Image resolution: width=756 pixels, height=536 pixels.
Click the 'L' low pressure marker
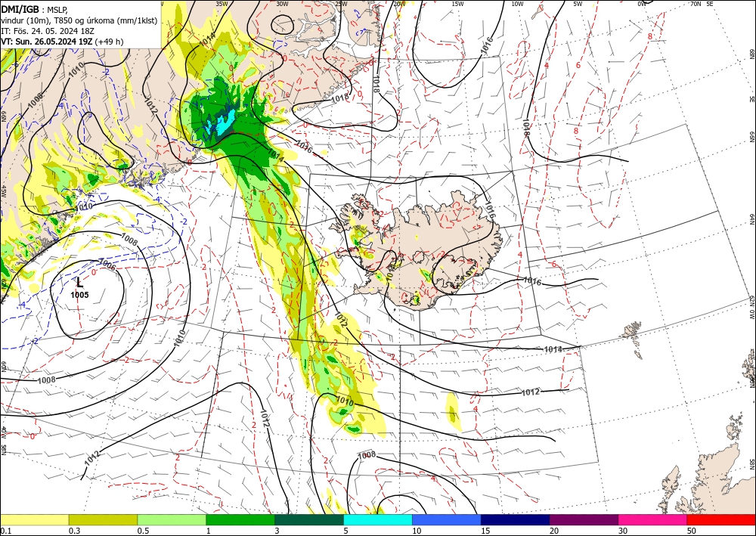[x=79, y=283]
